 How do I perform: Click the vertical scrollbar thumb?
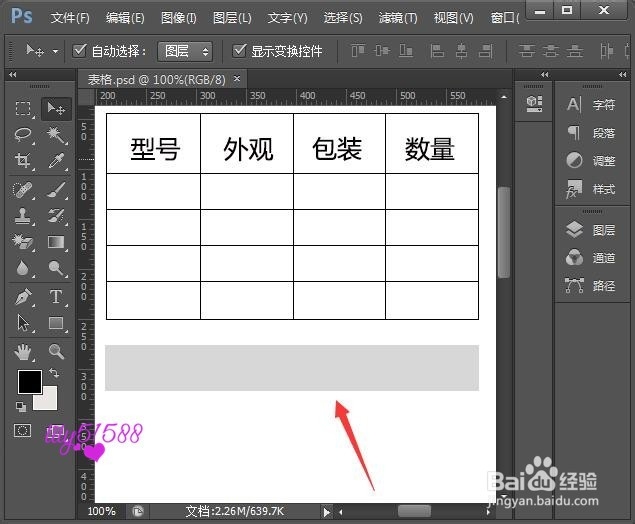503,232
